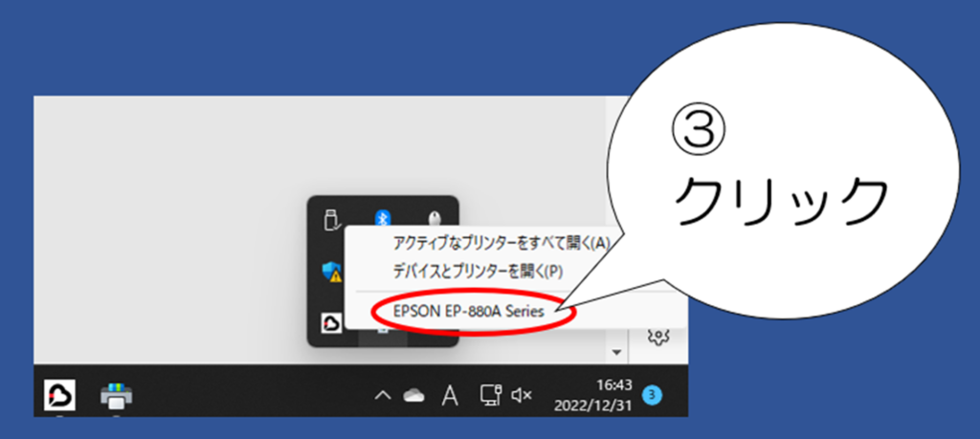The image size is (980, 439).
Task: Click the USB safely remove hardware icon
Action: (331, 220)
